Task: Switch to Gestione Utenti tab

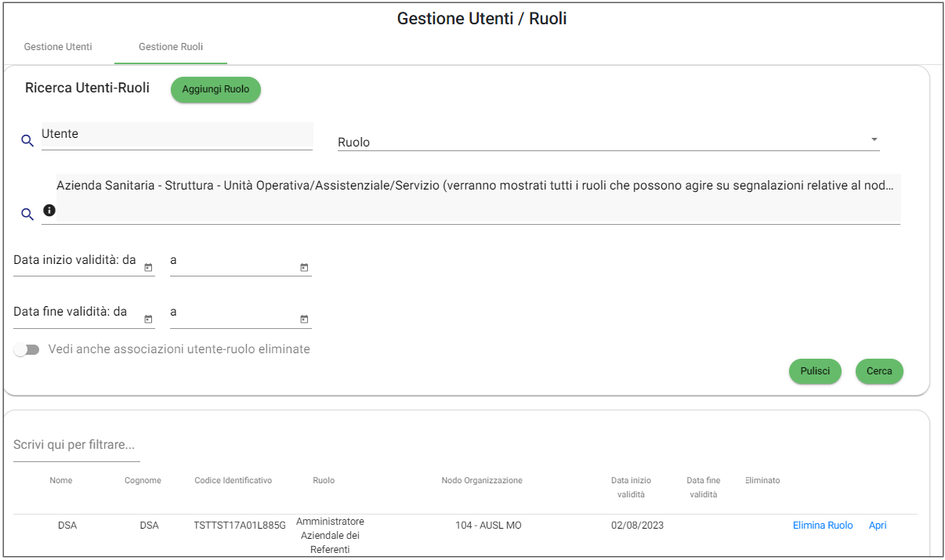Action: [x=58, y=47]
